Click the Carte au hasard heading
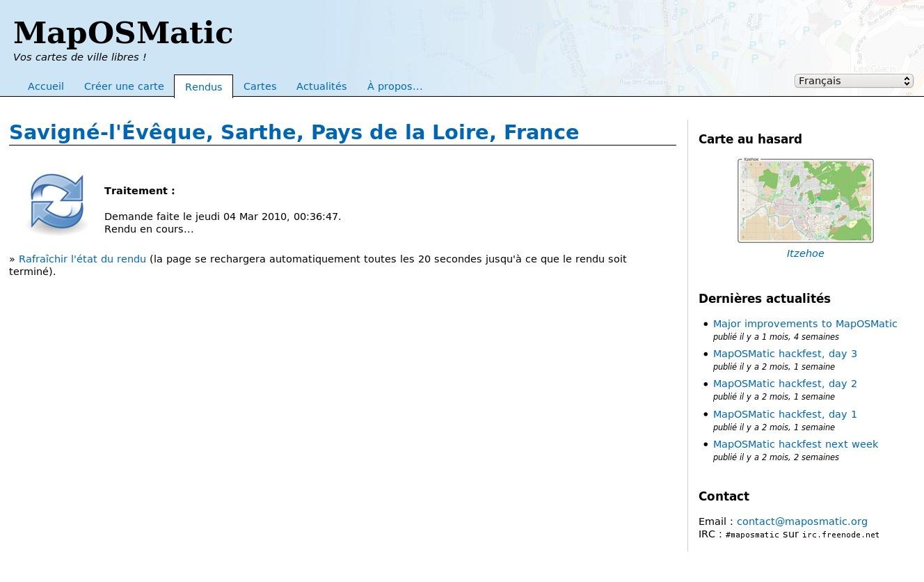924x582 pixels. tap(750, 139)
